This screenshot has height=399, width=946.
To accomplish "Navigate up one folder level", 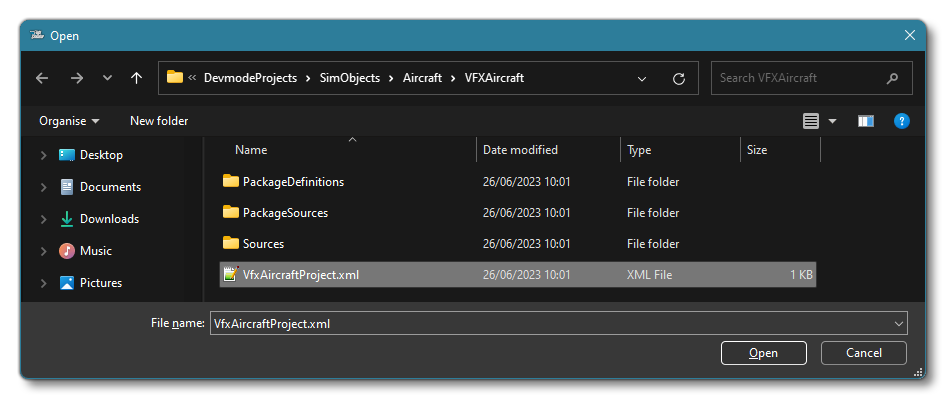I will [x=136, y=78].
